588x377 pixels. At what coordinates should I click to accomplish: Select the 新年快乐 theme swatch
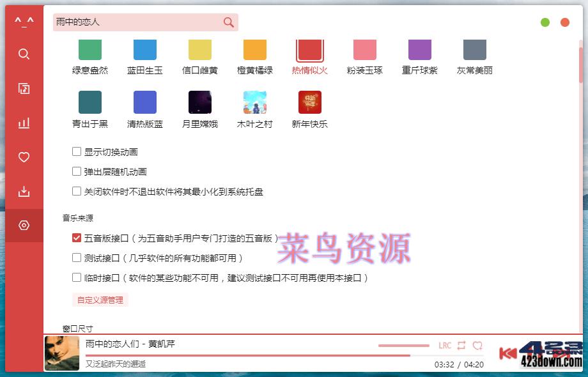309,102
